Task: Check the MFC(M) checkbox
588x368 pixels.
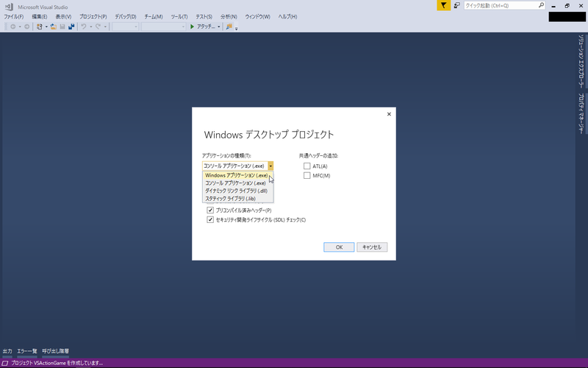Action: [x=306, y=175]
